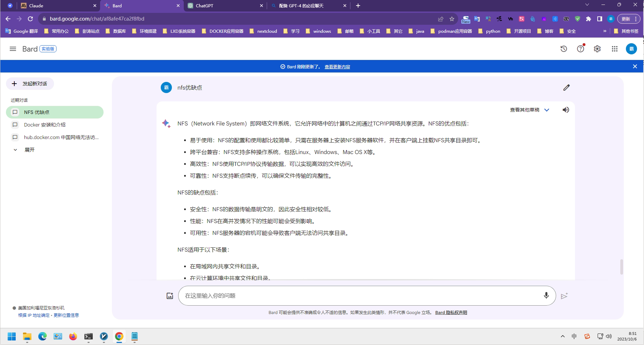Open hub.docker.com conversation
The image size is (644, 345).
(x=55, y=137)
